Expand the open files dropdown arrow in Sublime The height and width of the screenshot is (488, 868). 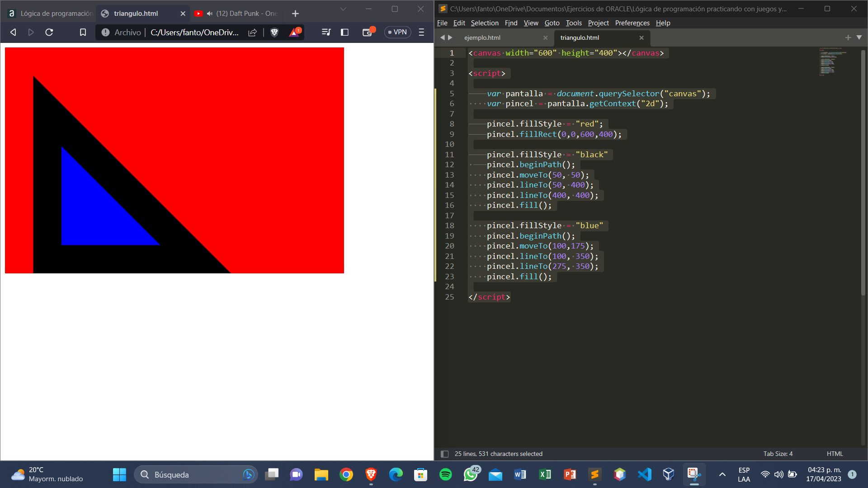pos(859,38)
